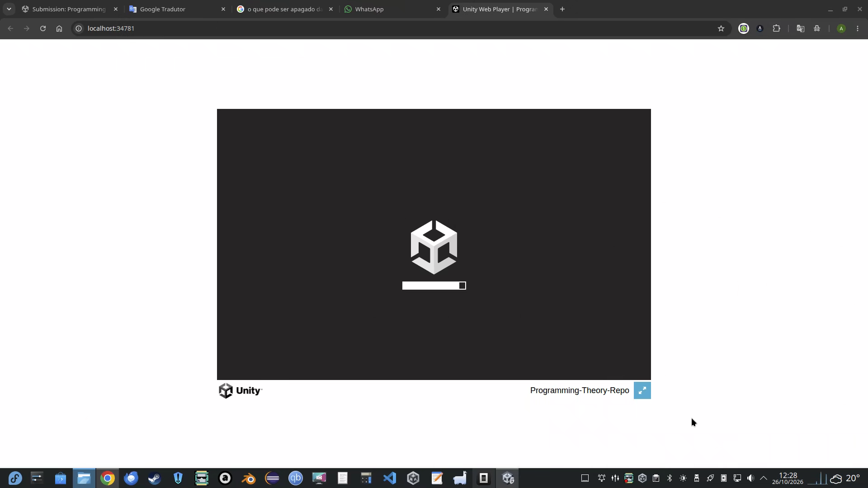Click the Google Translate extension icon
Viewport: 868px width, 488px height.
pyautogui.click(x=800, y=28)
